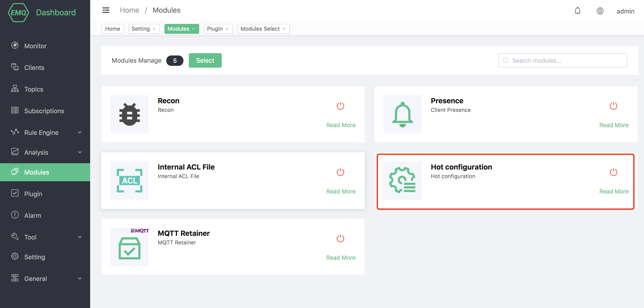Viewport: 644px width, 308px height.
Task: Click the Subscriptions list icon
Action: click(15, 110)
